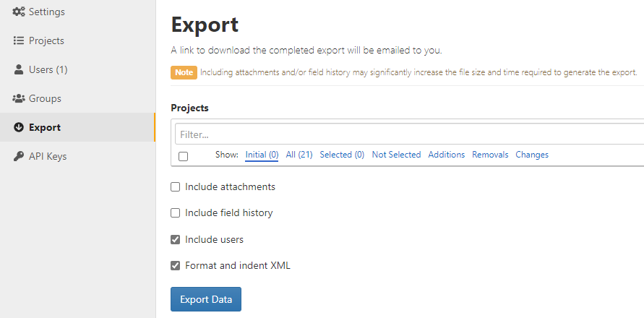This screenshot has height=318, width=644.
Task: Click the Groups people icon
Action: pos(19,98)
